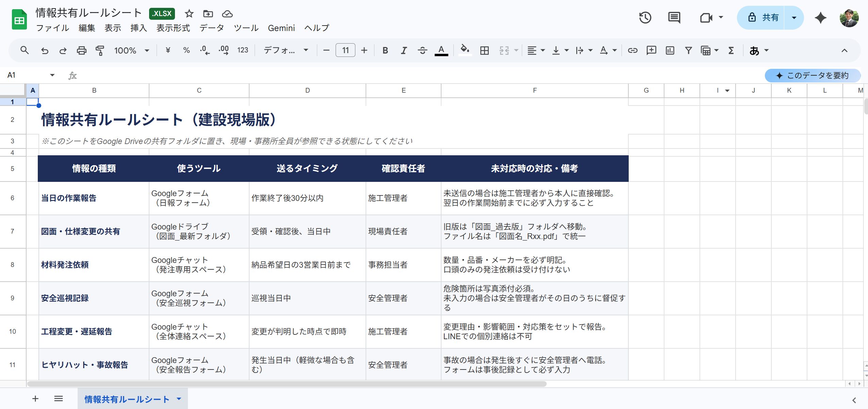This screenshot has height=409, width=868.
Task: Toggle strikethrough formatting
Action: coord(422,50)
